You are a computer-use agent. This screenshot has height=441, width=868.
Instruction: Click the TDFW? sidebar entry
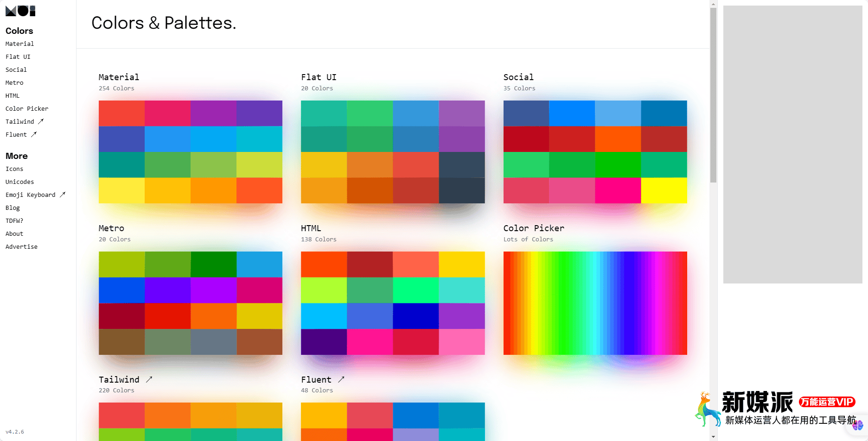pyautogui.click(x=15, y=220)
